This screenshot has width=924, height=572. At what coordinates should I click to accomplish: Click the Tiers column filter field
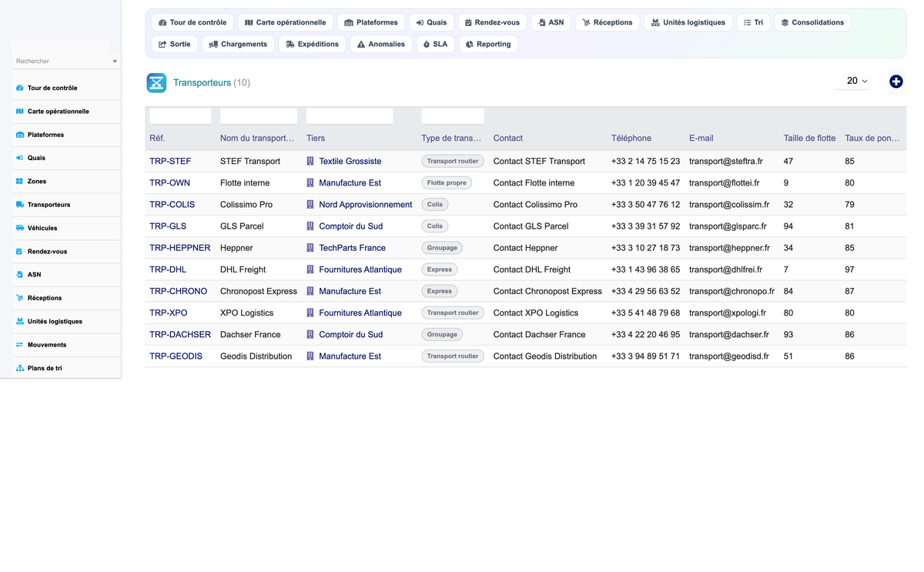pos(350,116)
